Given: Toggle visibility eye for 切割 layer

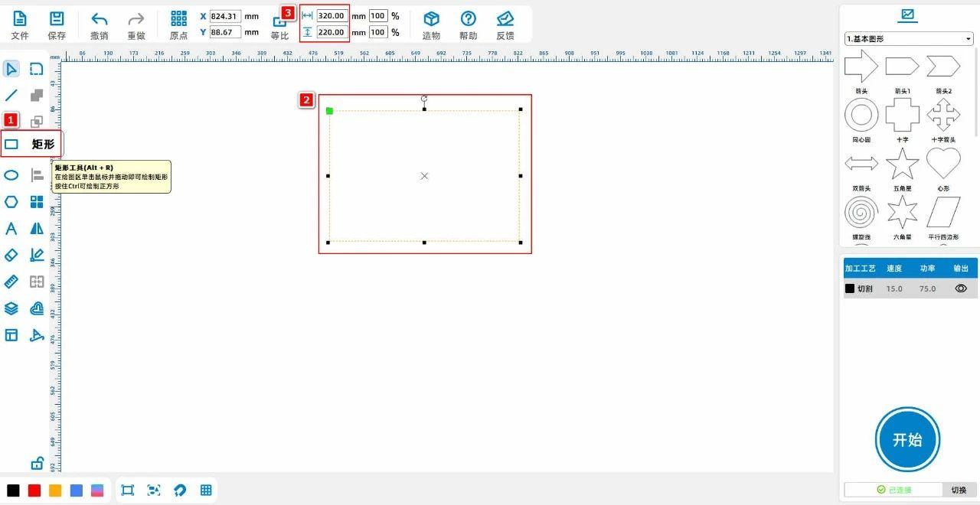Looking at the screenshot, I should [x=961, y=288].
